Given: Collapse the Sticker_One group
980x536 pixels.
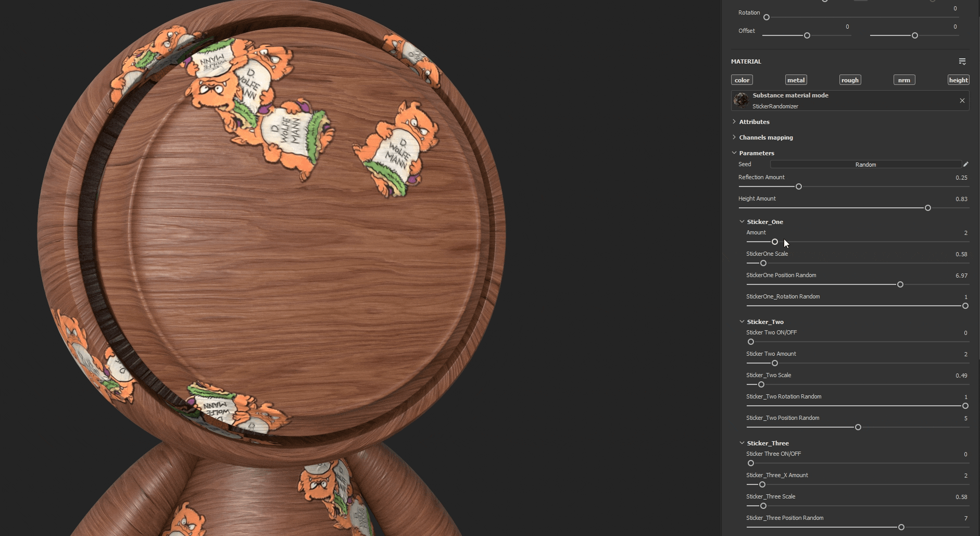Looking at the screenshot, I should 742,221.
